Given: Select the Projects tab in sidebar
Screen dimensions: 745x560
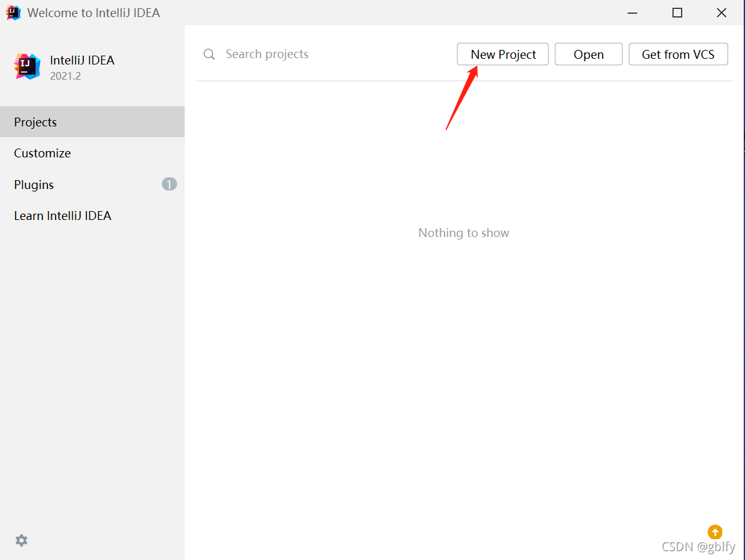Looking at the screenshot, I should 92,122.
